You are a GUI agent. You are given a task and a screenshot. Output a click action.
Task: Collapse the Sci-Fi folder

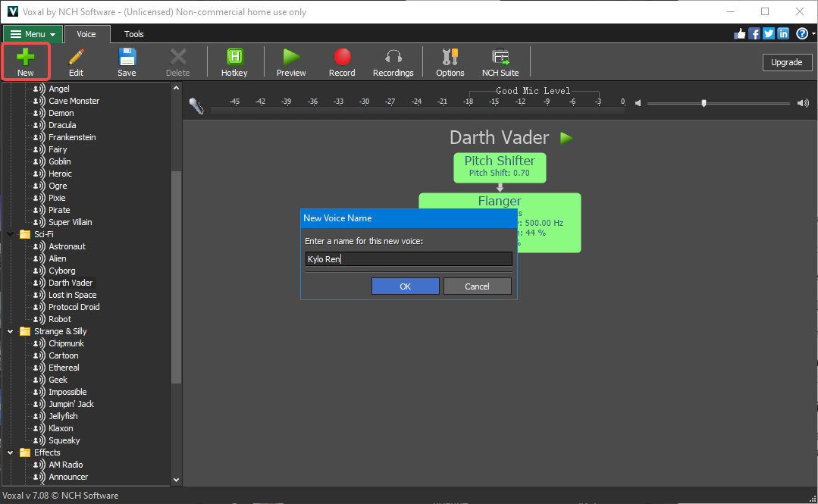click(11, 234)
